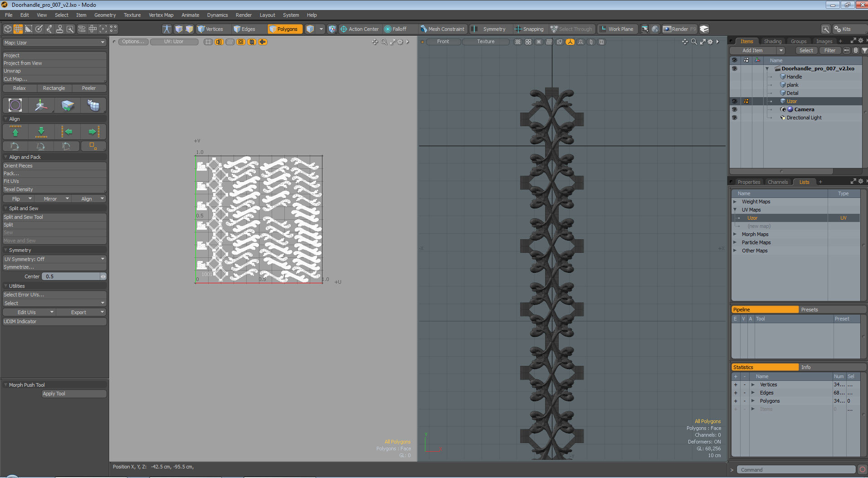Select the Uzor UV map row
The image size is (868, 478).
coord(796,218)
